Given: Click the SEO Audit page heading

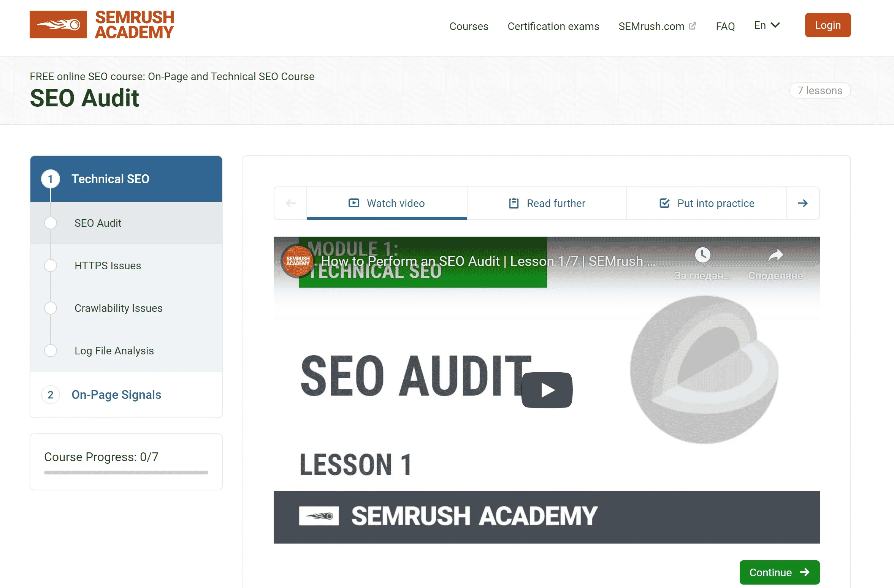Looking at the screenshot, I should coord(84,98).
